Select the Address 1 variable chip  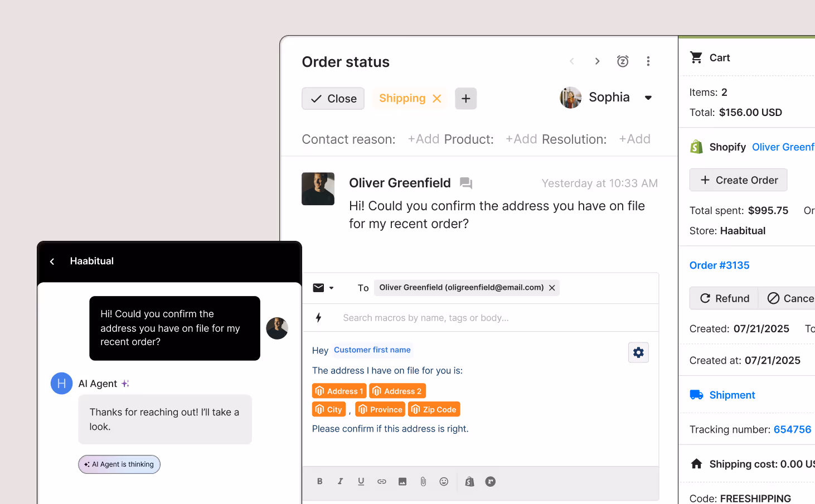pos(339,391)
